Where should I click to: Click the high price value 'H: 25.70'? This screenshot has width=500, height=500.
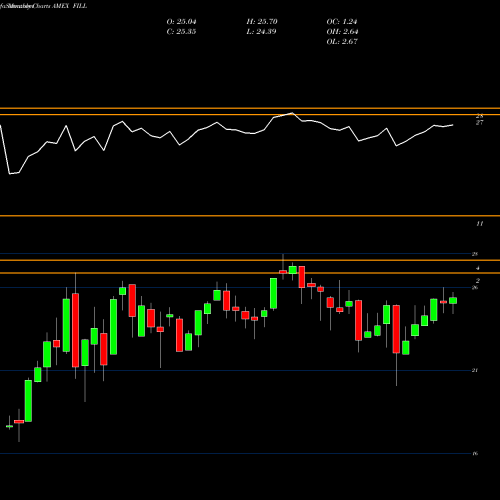pos(262,22)
